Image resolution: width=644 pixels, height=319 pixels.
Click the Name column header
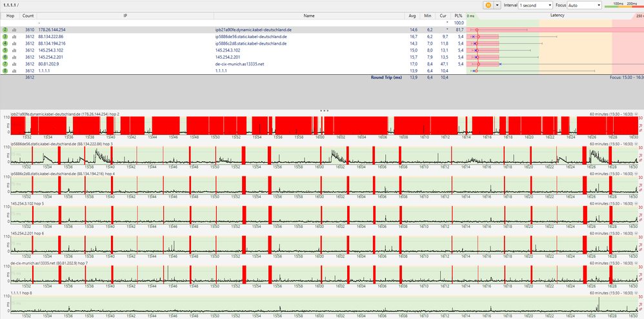309,15
